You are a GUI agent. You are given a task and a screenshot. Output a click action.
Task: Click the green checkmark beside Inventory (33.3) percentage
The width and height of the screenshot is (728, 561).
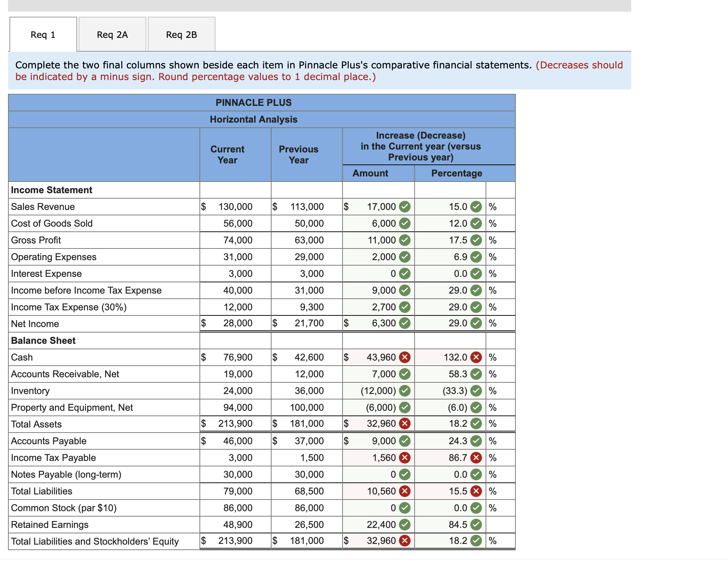[476, 391]
